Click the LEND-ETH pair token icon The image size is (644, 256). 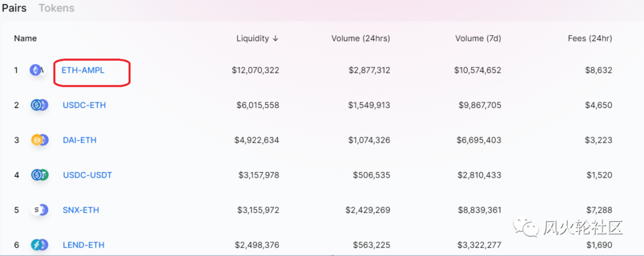(39, 245)
